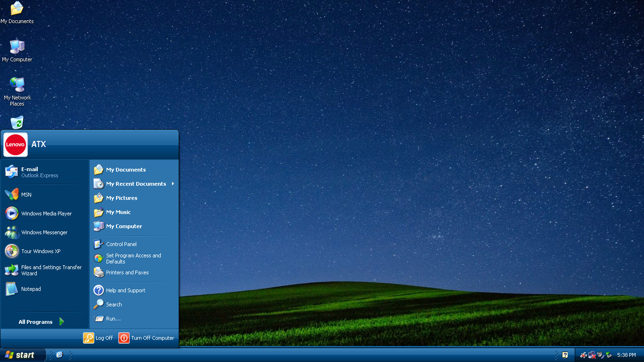Image resolution: width=644 pixels, height=362 pixels.
Task: Click the 5:38 PM clock
Action: [x=626, y=355]
